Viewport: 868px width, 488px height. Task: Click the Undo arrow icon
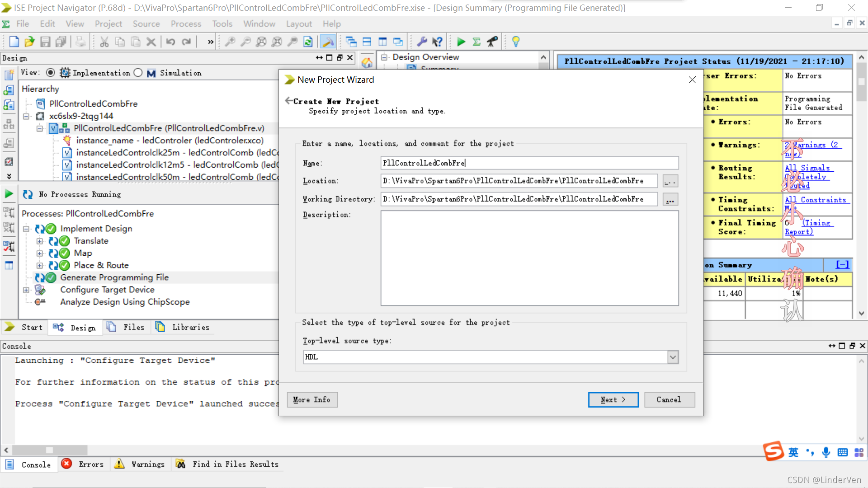tap(170, 42)
